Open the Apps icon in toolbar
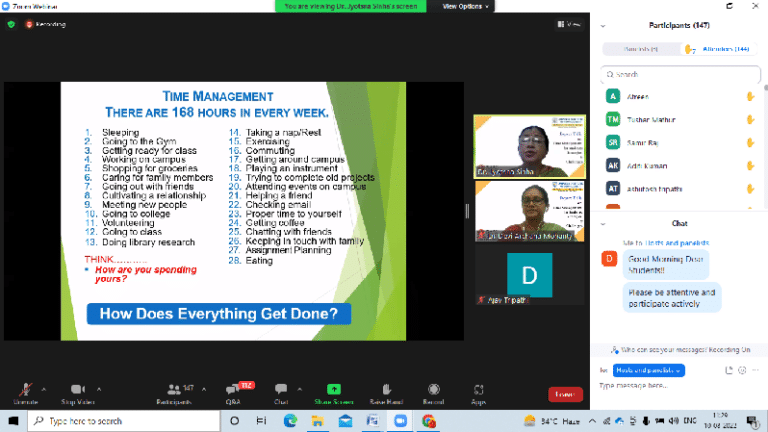Image resolution: width=768 pixels, height=432 pixels. click(479, 389)
